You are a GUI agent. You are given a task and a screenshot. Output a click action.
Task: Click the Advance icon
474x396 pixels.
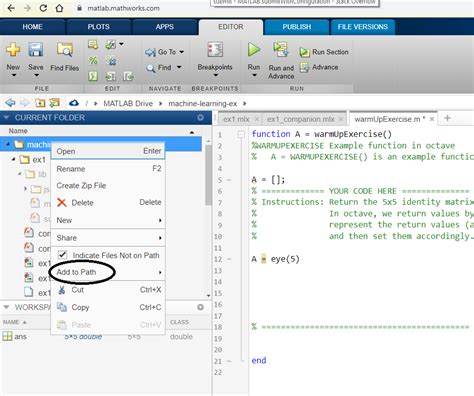(x=304, y=67)
